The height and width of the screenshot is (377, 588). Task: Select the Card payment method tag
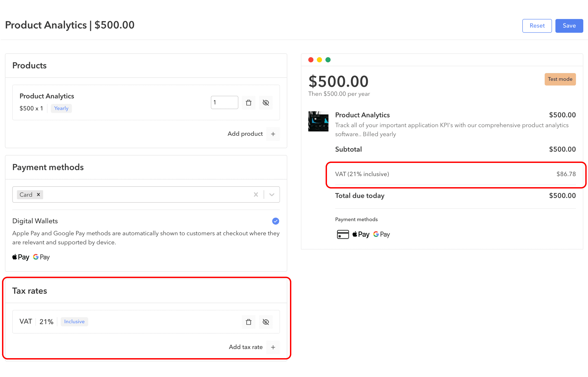tap(29, 194)
